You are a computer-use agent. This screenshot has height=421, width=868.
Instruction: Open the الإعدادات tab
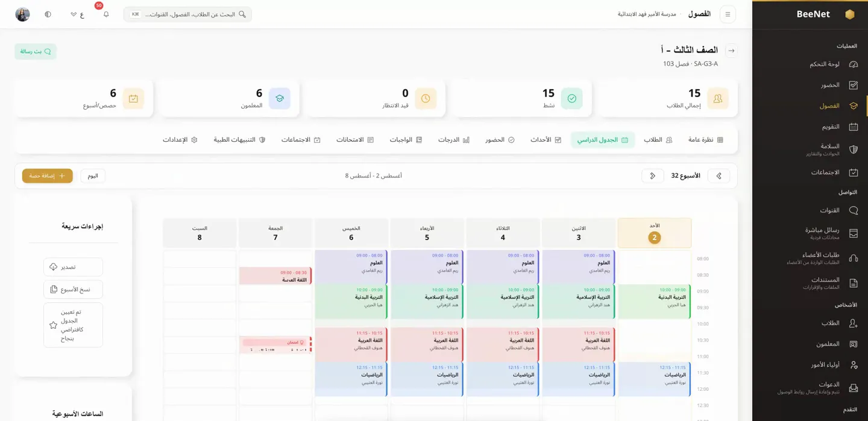[x=180, y=140]
